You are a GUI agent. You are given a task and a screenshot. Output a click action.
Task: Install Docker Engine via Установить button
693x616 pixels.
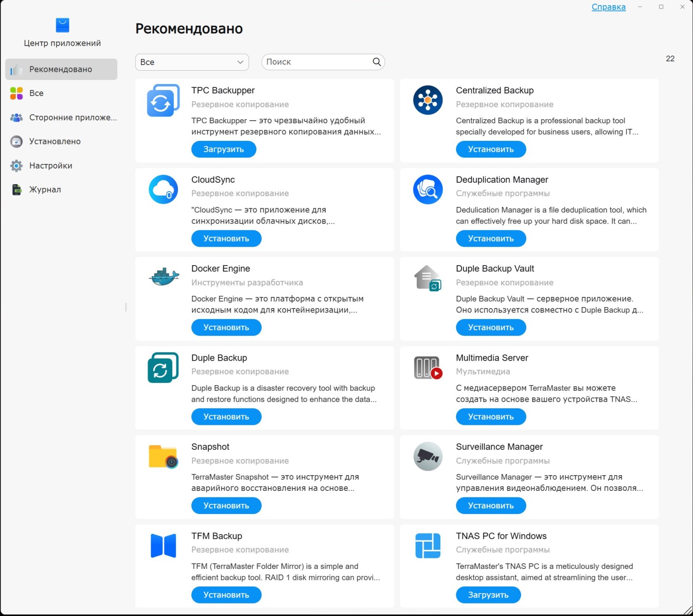point(226,327)
